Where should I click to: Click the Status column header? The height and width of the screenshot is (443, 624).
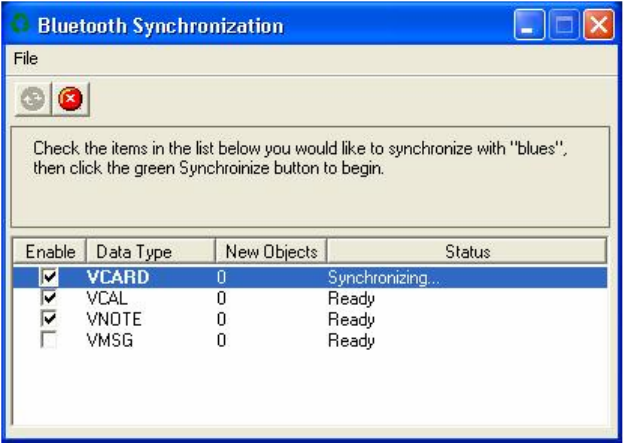pyautogui.click(x=467, y=252)
